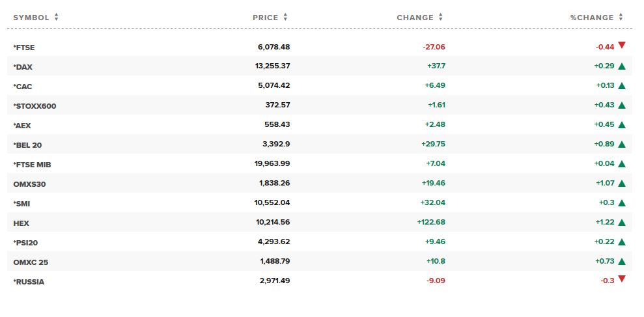Screen dimensions: 644x317
Task: Open the *BEL 20 symbol link
Action: pos(27,145)
